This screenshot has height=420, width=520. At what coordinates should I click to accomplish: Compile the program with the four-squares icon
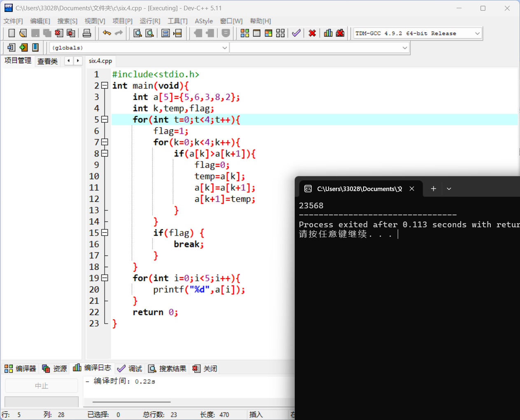245,33
